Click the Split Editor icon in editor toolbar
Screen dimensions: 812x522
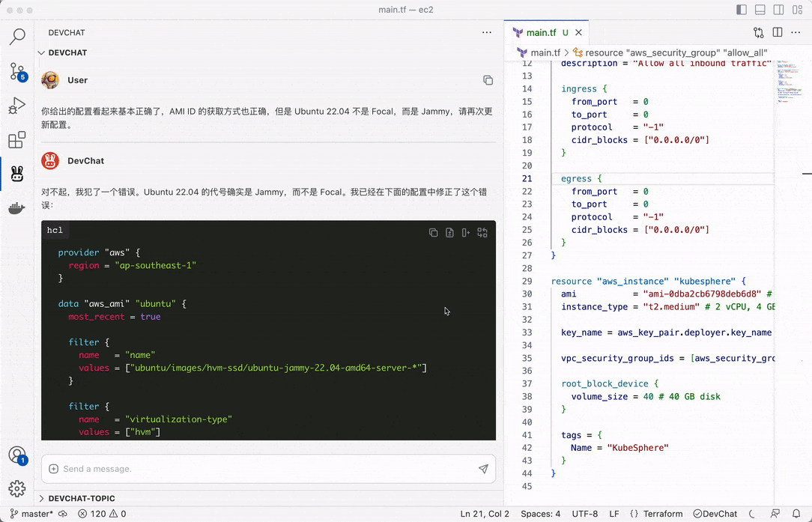(777, 32)
